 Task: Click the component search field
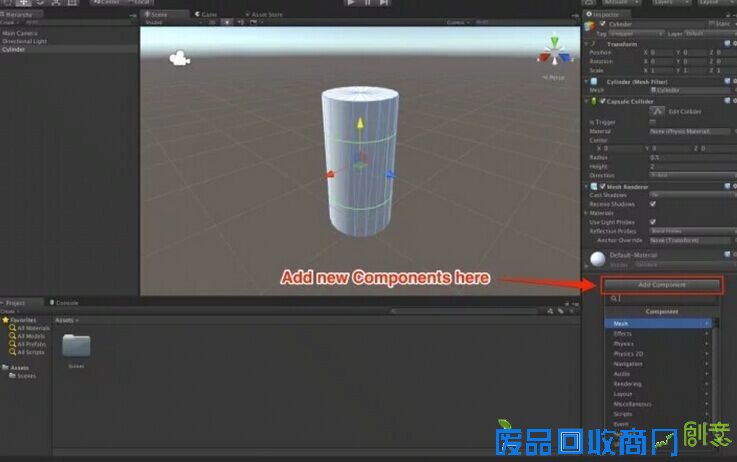coord(662,299)
